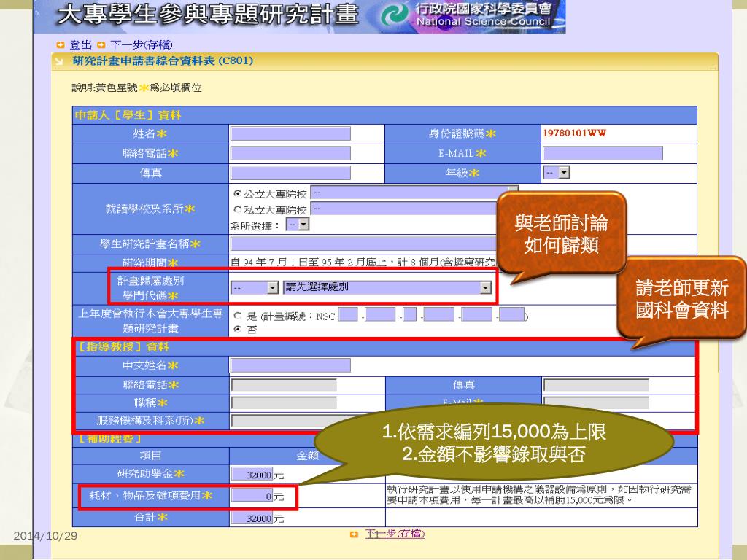Click the ID number text 19780101WW

[x=575, y=133]
